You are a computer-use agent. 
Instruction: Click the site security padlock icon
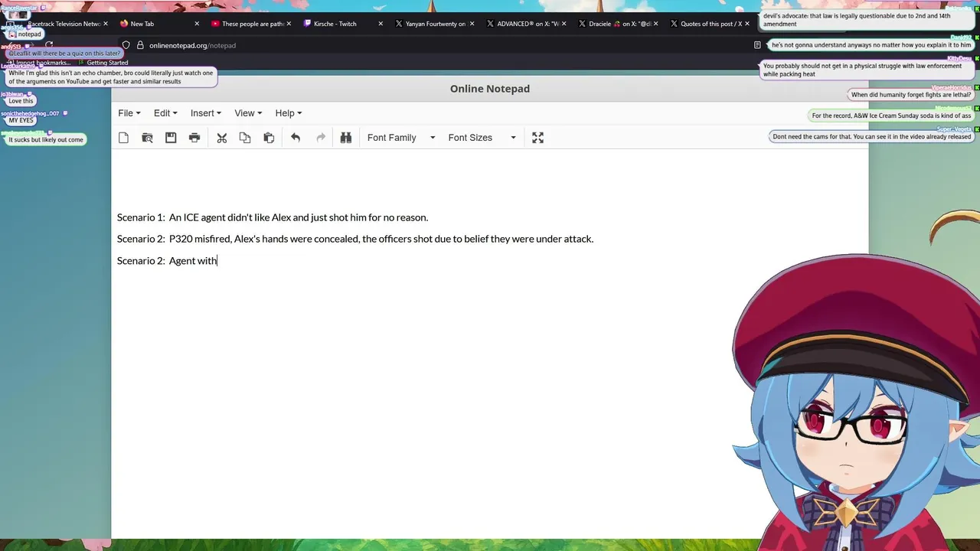pos(140,45)
